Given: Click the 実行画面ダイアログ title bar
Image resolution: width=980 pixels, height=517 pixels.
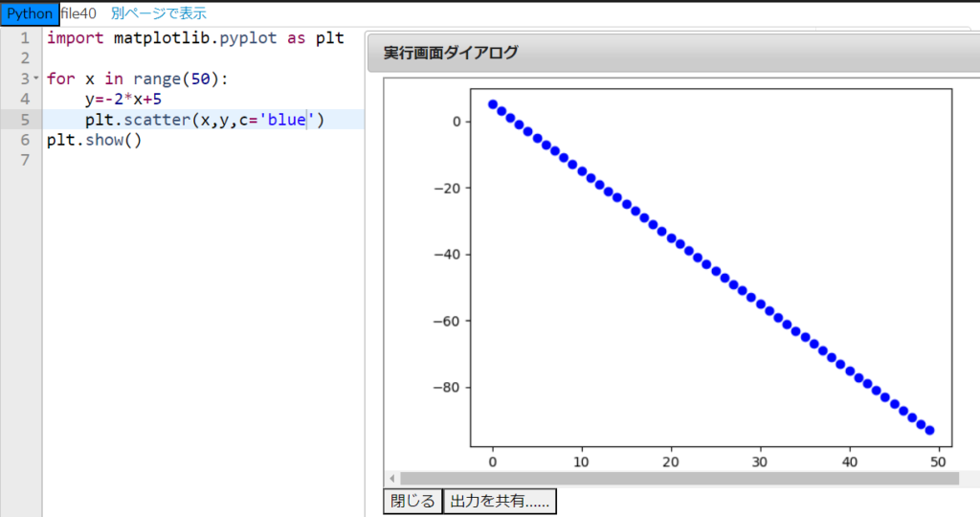Looking at the screenshot, I should [x=674, y=54].
